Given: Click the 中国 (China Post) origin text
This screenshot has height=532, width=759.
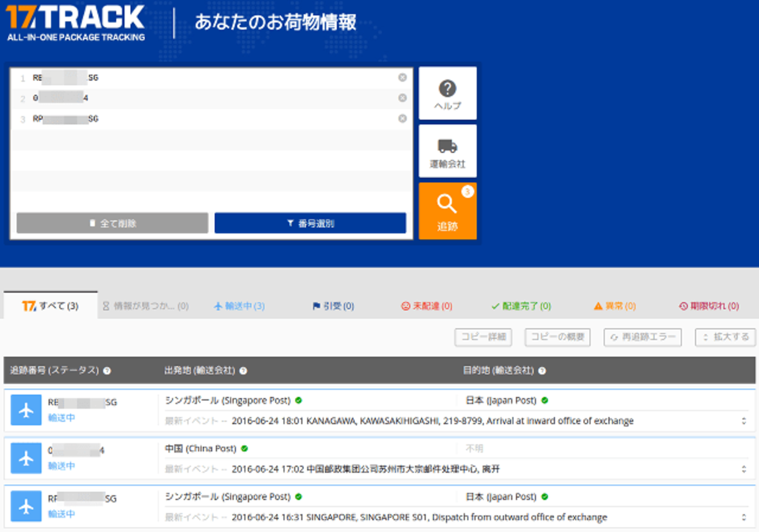Looking at the screenshot, I should [x=201, y=449].
